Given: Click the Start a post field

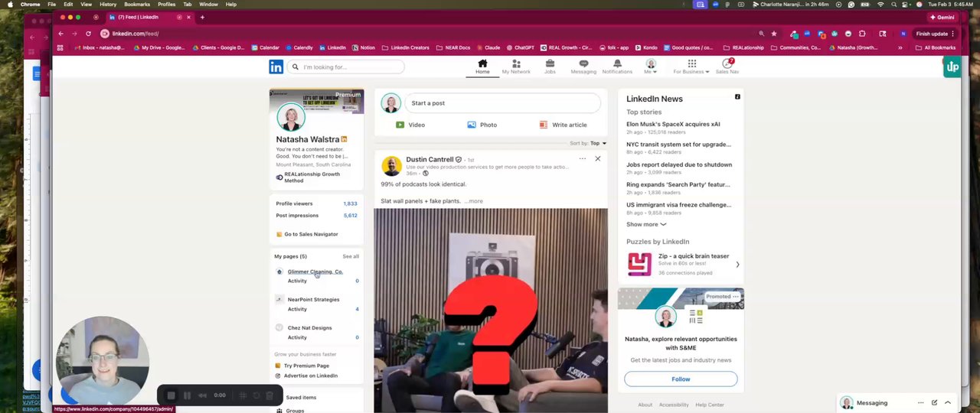Looking at the screenshot, I should coord(502,103).
